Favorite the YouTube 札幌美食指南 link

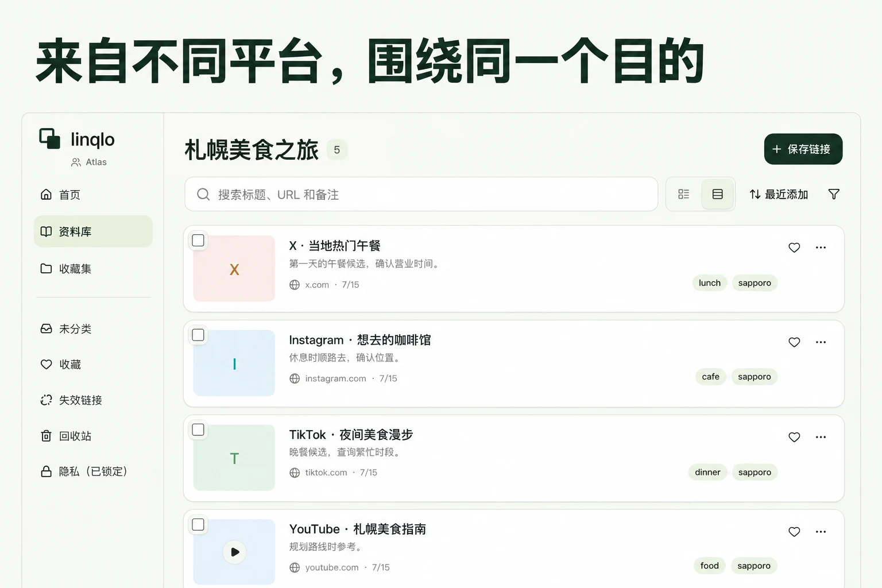pos(794,532)
